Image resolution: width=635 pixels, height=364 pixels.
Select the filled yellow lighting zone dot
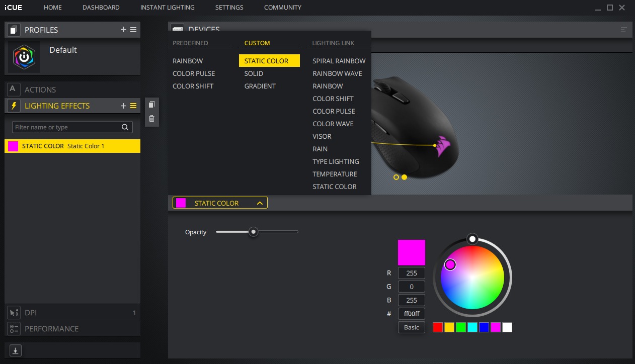coord(404,177)
